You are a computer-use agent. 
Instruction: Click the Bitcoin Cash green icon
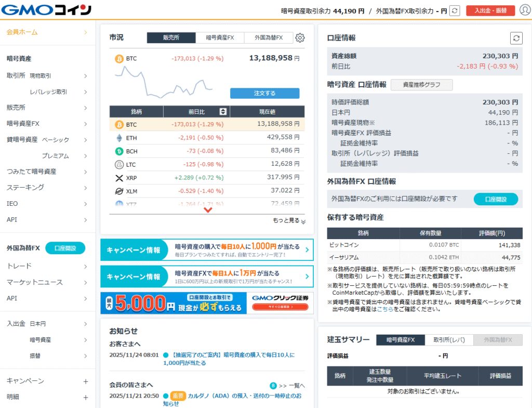(118, 151)
